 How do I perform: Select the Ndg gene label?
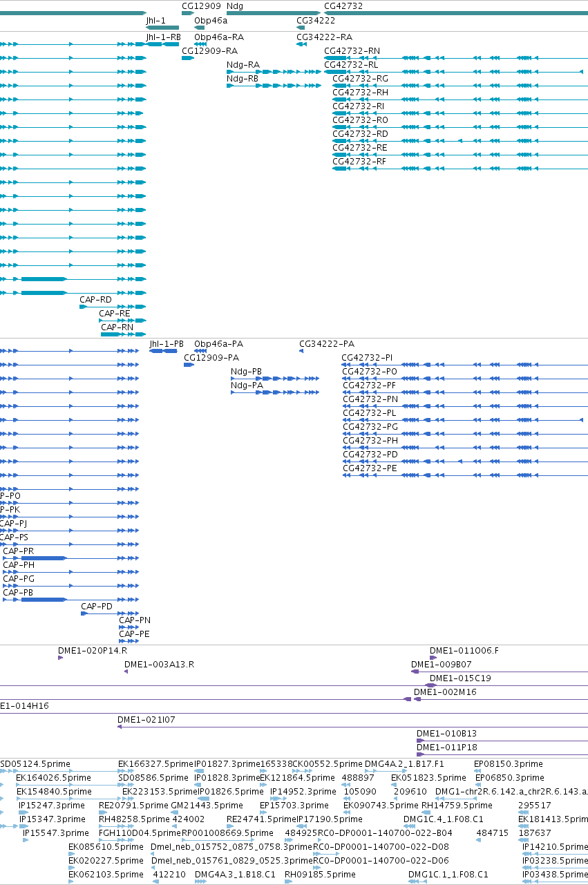[x=235, y=6]
